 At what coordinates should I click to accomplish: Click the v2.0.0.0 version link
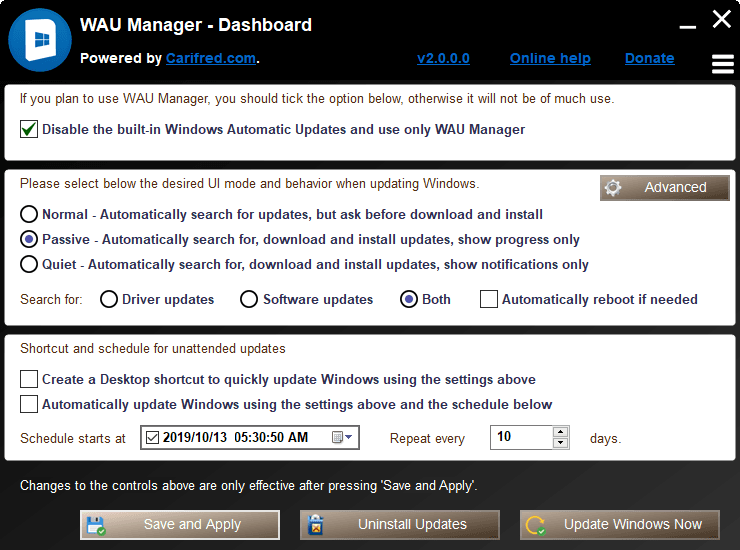pos(443,58)
